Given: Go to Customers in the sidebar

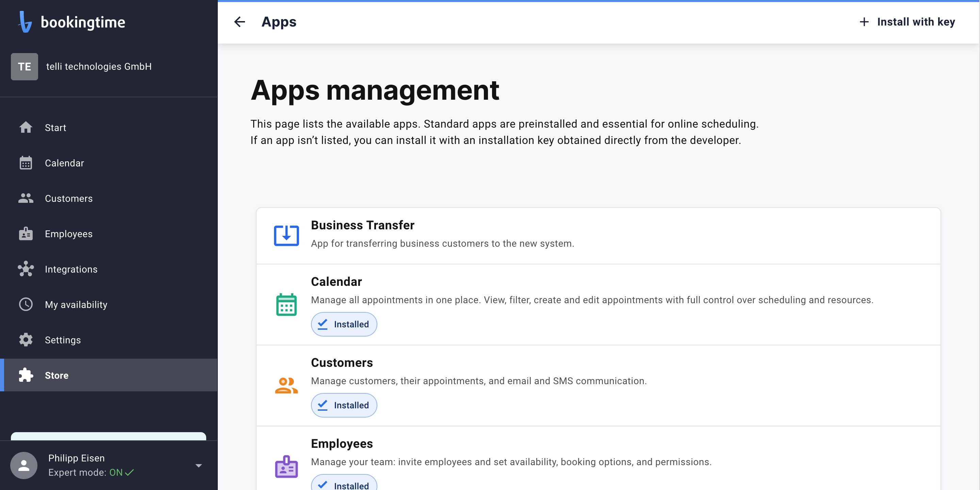Looking at the screenshot, I should (x=109, y=198).
